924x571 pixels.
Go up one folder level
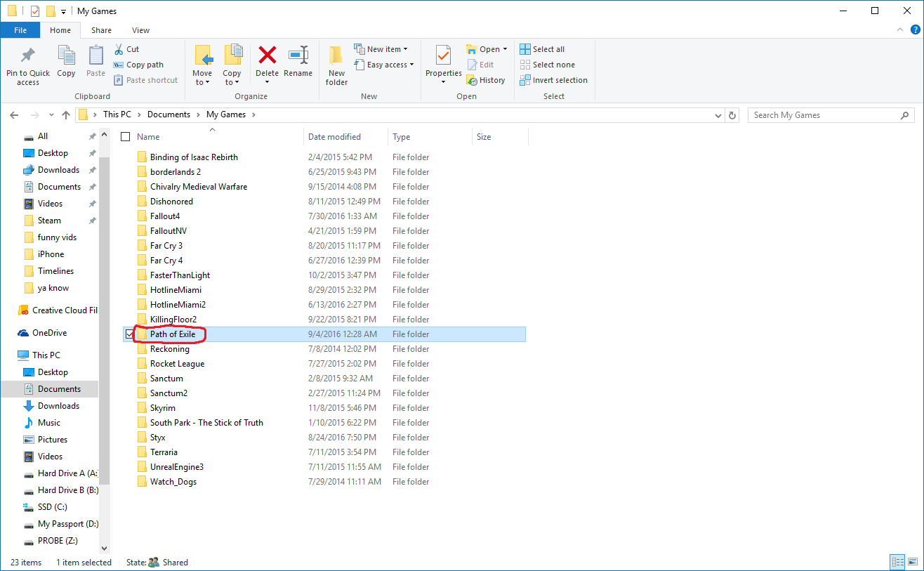(66, 115)
